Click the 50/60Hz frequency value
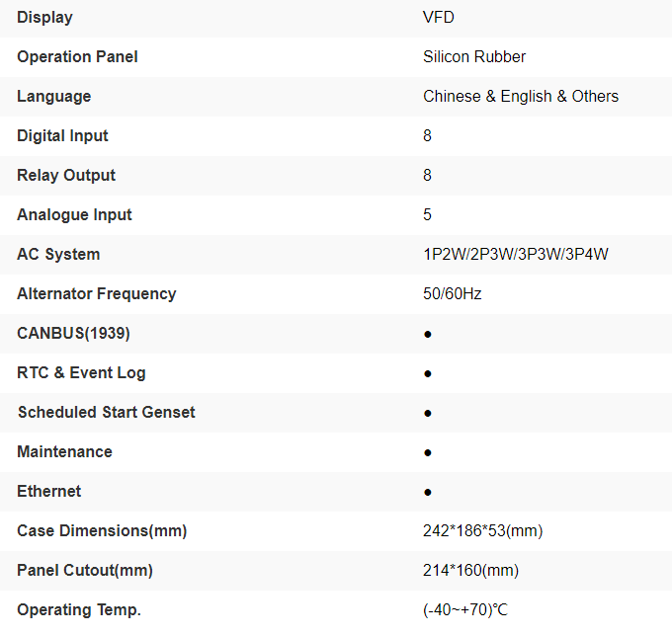Viewport: 672px width, 636px height. pyautogui.click(x=452, y=293)
